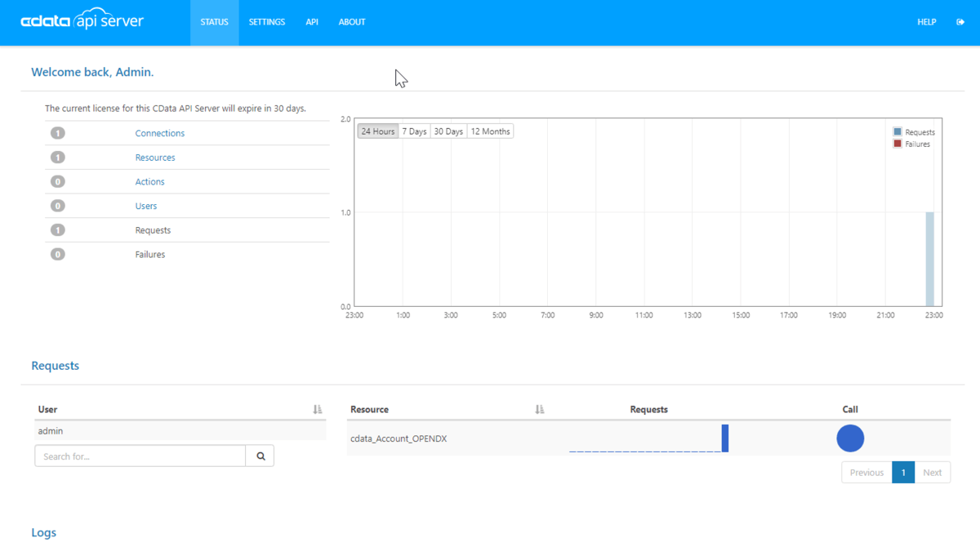Click the Requests label in status list

[x=153, y=230]
